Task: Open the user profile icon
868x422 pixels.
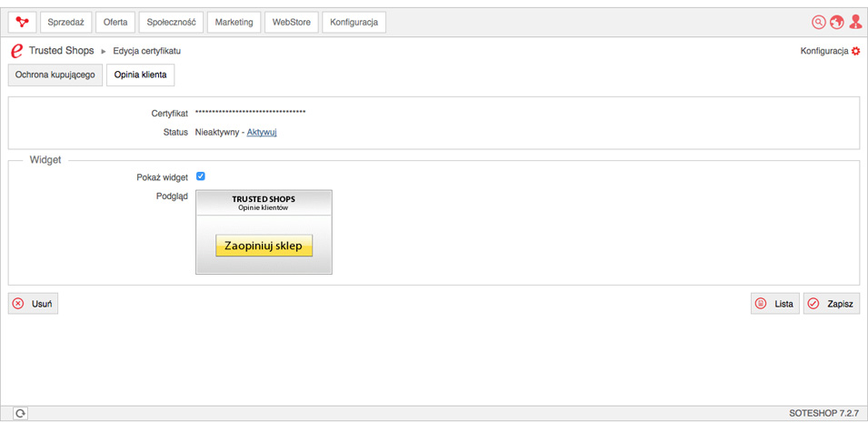Action: (855, 22)
